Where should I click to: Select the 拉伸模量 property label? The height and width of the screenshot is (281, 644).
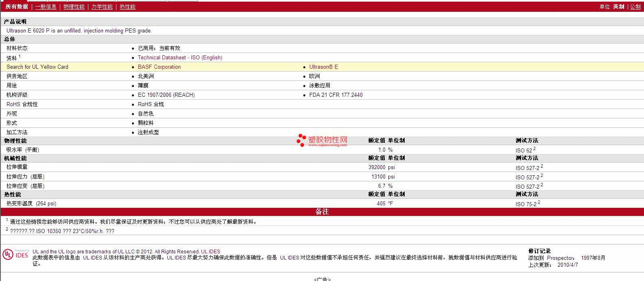point(17,167)
